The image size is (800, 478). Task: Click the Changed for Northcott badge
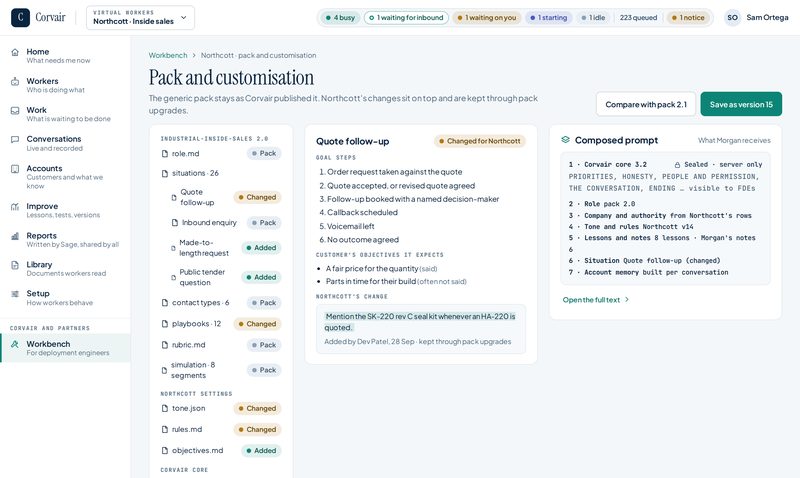480,141
